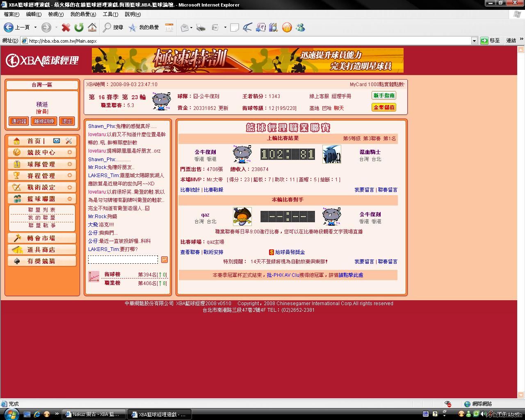The width and height of the screenshot is (525, 420).
Task: Open the address bar dropdown arrow
Action: tap(474, 41)
